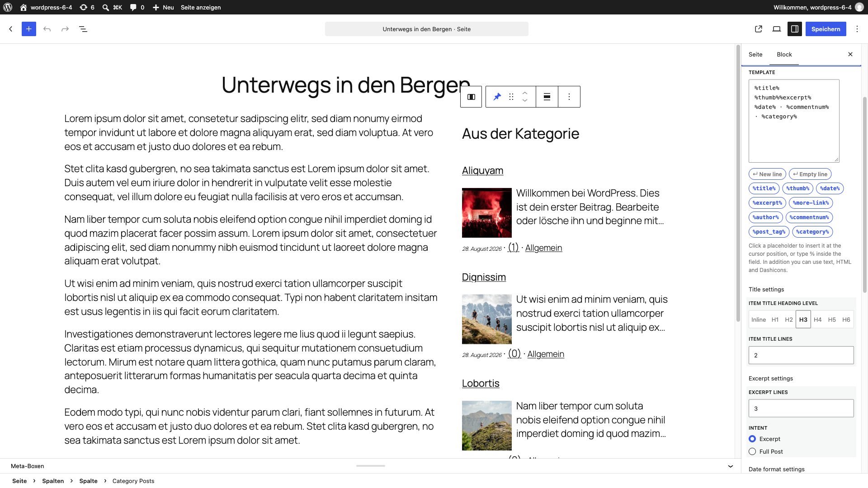Go back with the left chevron
Screen dimensions: 868x488
(x=11, y=29)
